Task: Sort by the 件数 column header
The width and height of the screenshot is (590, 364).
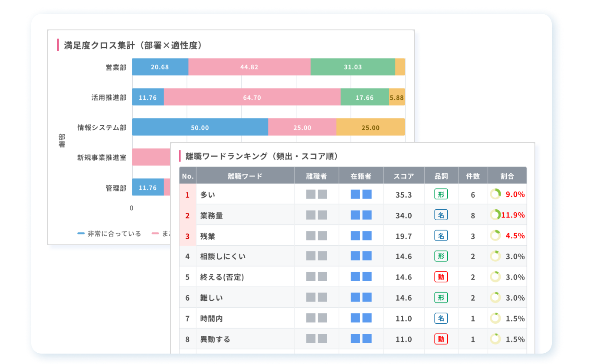Action: click(x=473, y=176)
